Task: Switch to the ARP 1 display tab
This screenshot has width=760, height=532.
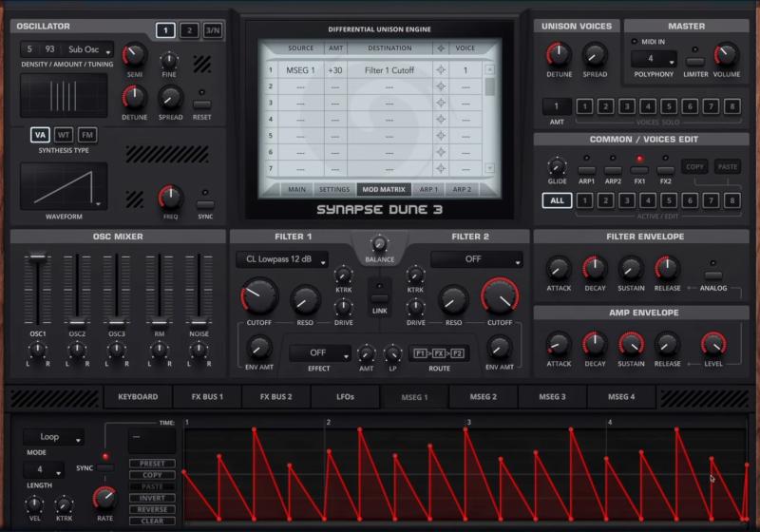Action: pyautogui.click(x=428, y=189)
